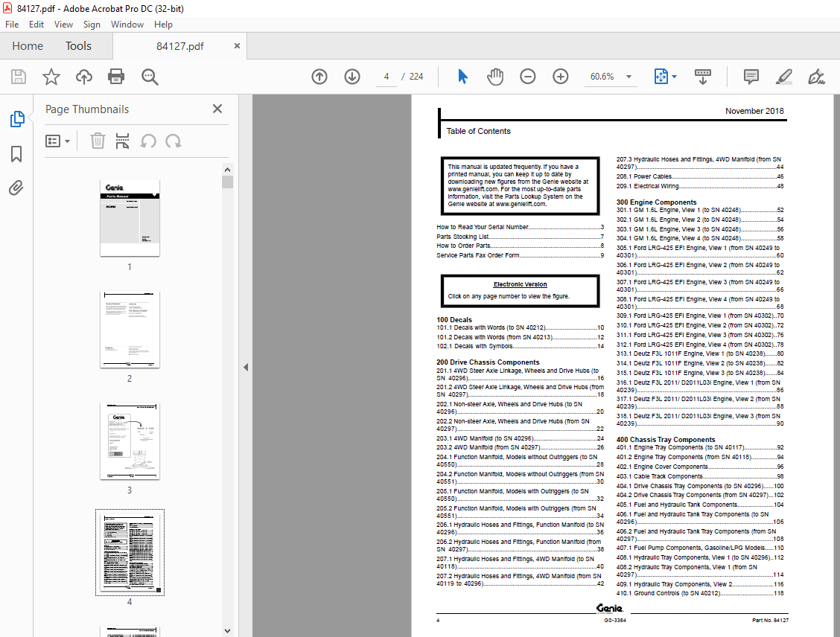The width and height of the screenshot is (840, 637).
Task: Open '209.1 Electrical Wiring' contents entry
Action: tap(700, 186)
